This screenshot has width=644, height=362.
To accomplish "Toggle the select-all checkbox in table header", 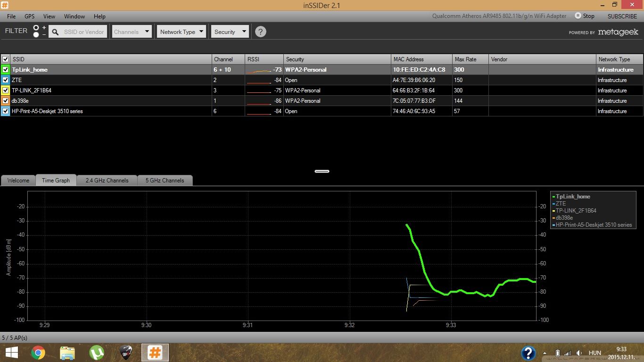I will coord(6,59).
